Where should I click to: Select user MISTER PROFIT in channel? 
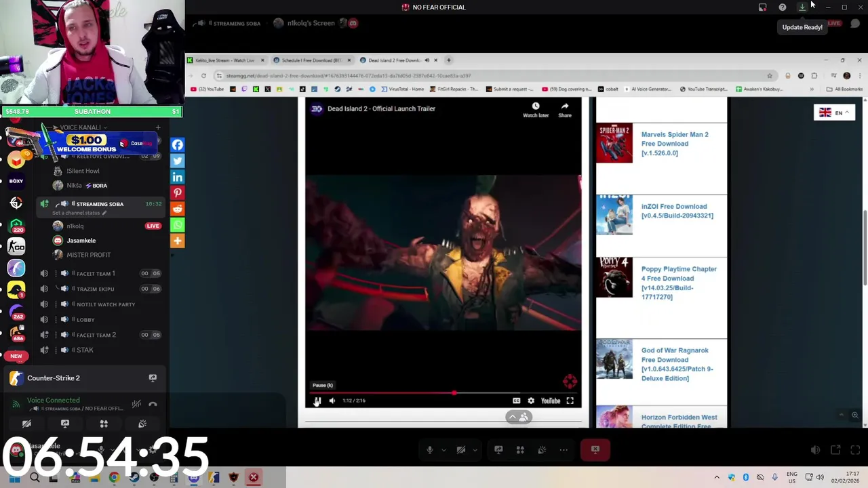click(88, 255)
